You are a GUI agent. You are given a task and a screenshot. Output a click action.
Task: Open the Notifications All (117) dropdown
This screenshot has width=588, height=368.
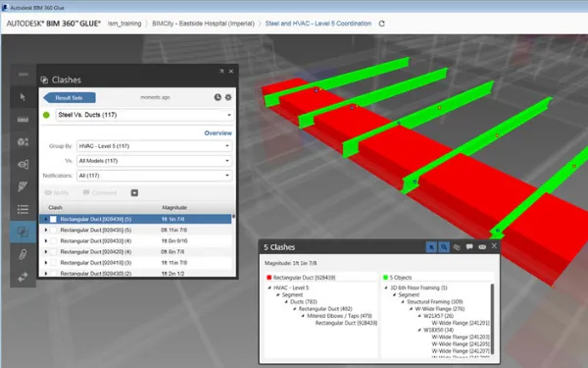[x=154, y=176]
